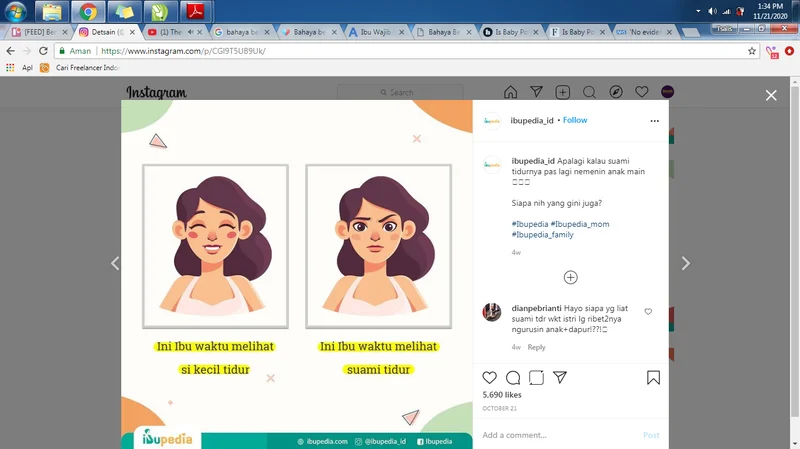Image resolution: width=800 pixels, height=449 pixels.
Task: Share the post via paper plane icon
Action: (560, 378)
